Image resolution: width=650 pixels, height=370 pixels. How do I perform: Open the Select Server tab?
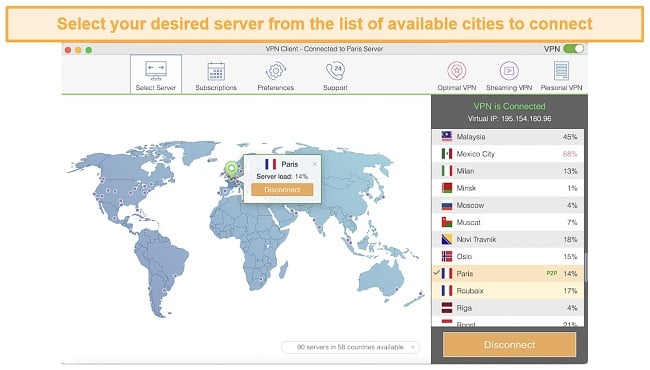tap(156, 75)
